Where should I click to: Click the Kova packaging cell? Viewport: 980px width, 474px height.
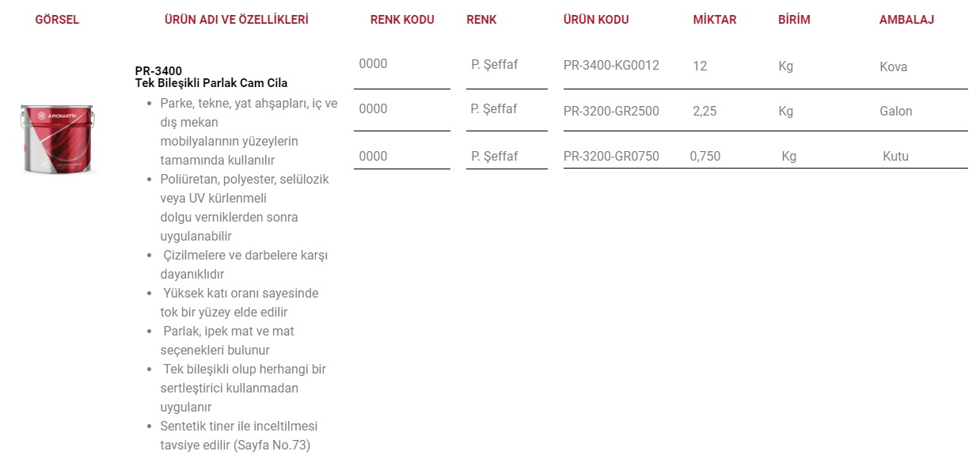pos(894,67)
